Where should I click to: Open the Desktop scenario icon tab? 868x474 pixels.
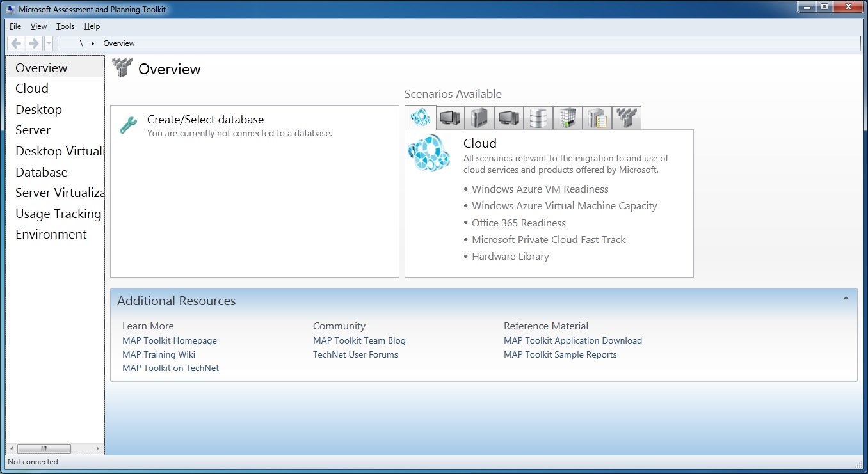click(450, 118)
